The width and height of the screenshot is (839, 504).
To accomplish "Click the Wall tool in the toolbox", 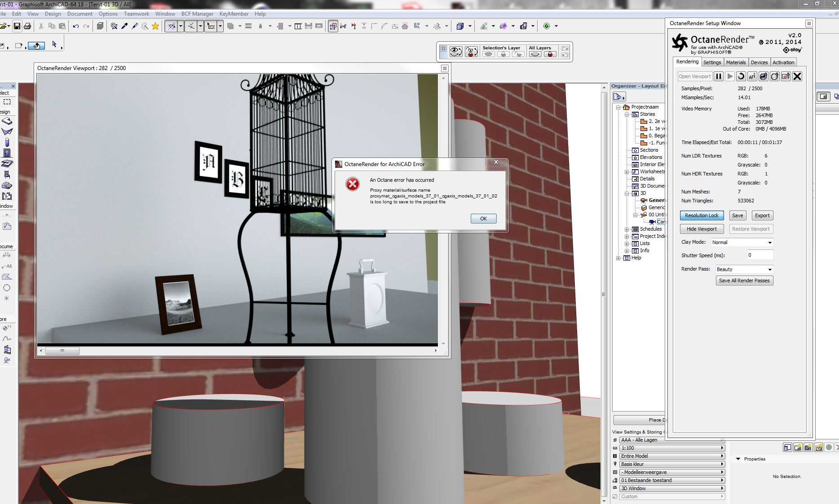I will 7,121.
